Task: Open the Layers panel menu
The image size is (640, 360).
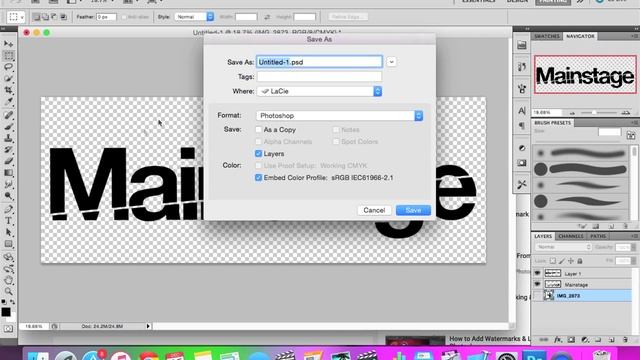Action: point(634,236)
